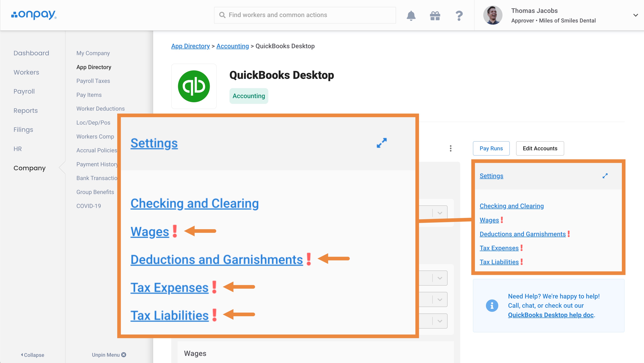Open Wages link in right panel
This screenshot has width=644, height=363.
tap(489, 220)
